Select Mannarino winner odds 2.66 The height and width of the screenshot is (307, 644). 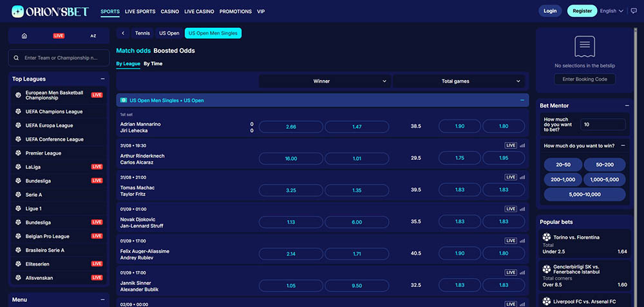click(x=291, y=127)
